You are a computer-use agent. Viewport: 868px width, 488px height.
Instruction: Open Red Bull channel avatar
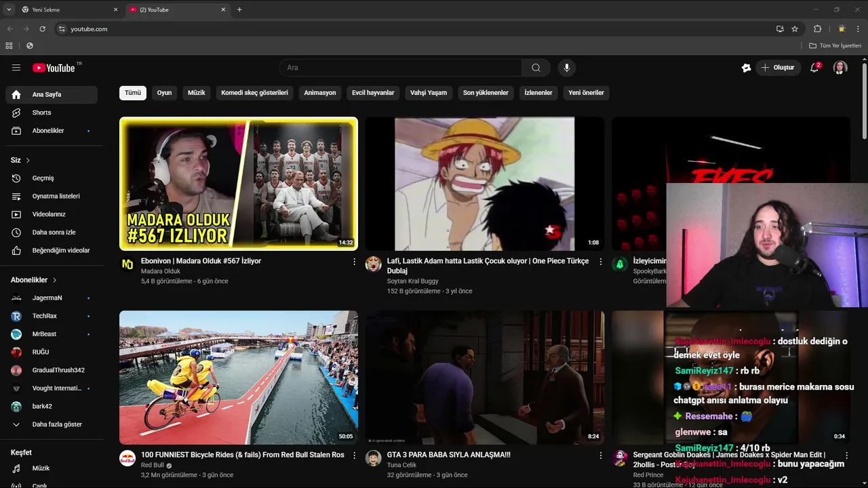click(127, 458)
